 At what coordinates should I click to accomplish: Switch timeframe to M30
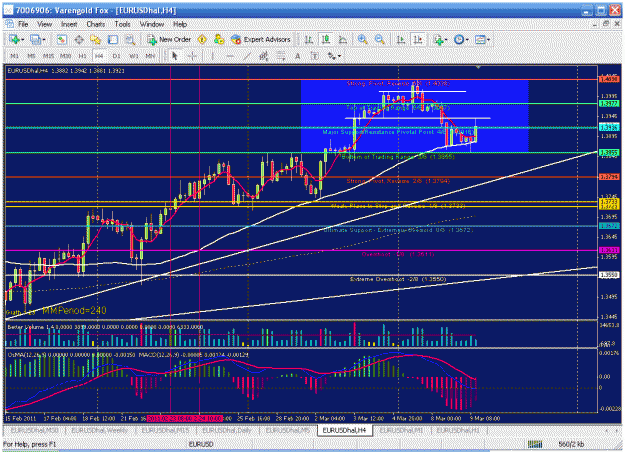65,56
